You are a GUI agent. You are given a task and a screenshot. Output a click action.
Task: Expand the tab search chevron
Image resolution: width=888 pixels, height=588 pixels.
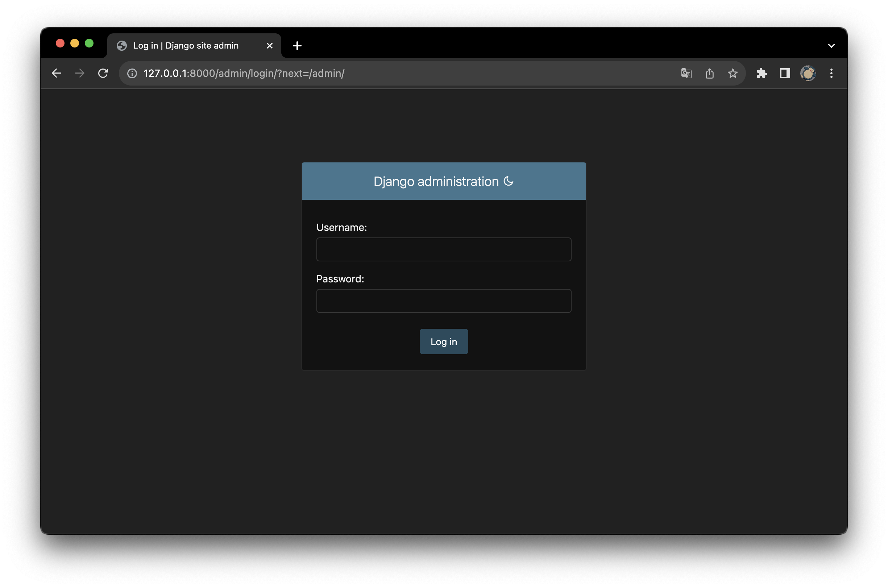831,46
